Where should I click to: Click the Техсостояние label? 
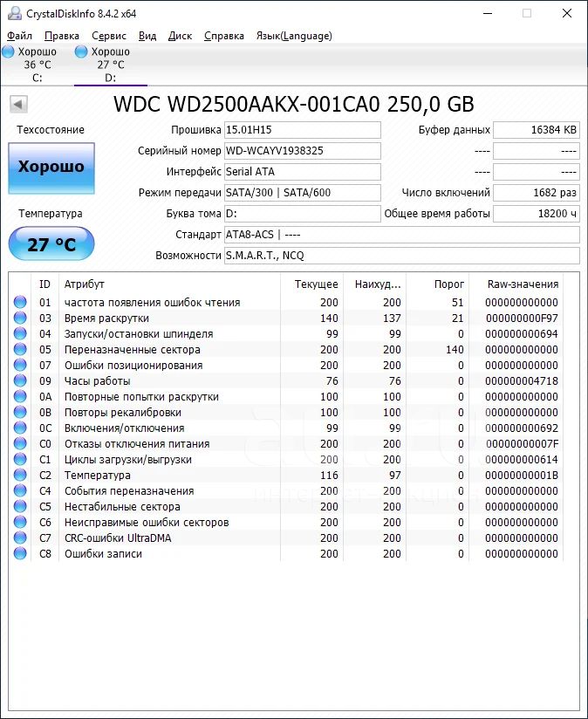tap(51, 130)
